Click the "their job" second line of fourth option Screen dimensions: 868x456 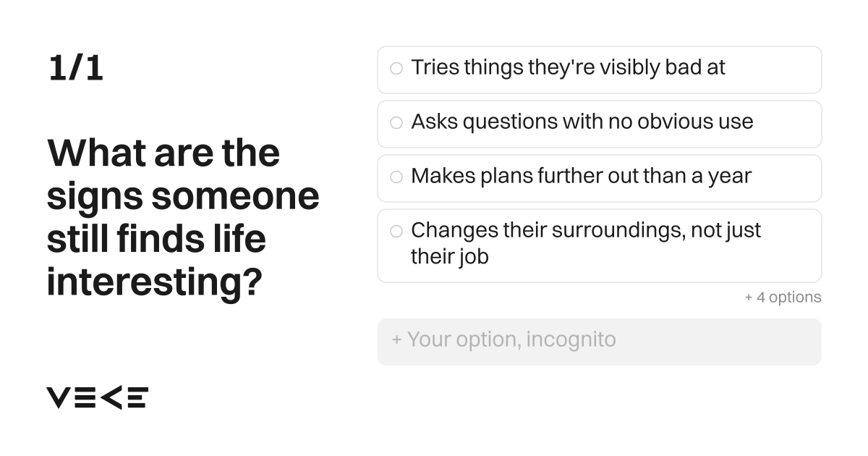pyautogui.click(x=450, y=257)
